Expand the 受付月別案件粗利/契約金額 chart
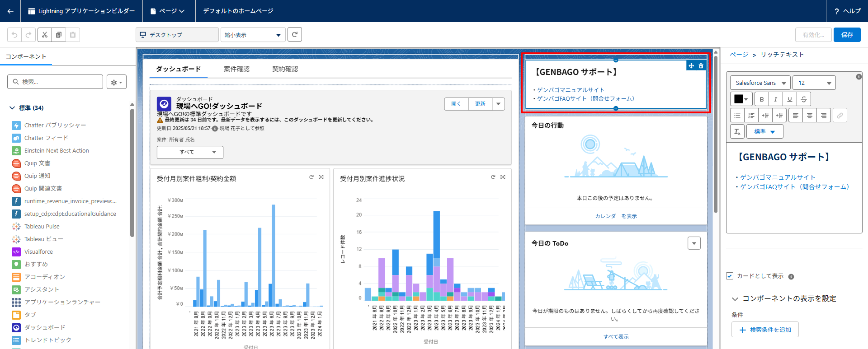The height and width of the screenshot is (349, 868). 321,177
